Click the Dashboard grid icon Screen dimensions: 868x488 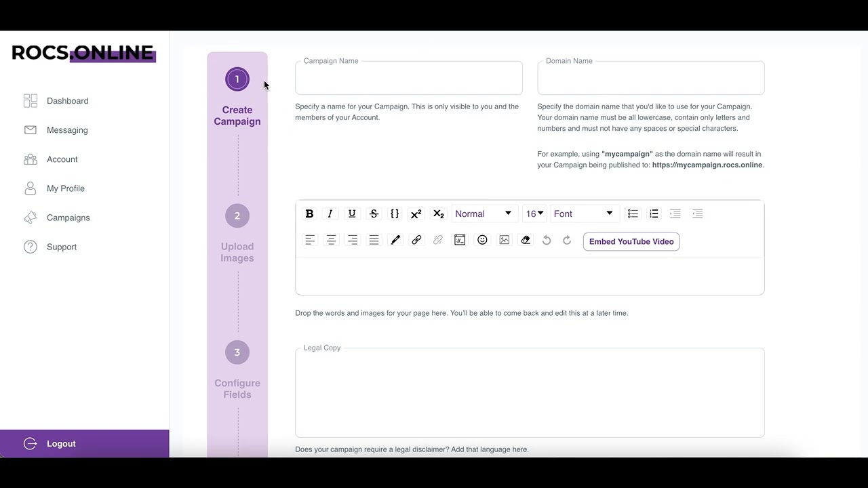coord(31,101)
